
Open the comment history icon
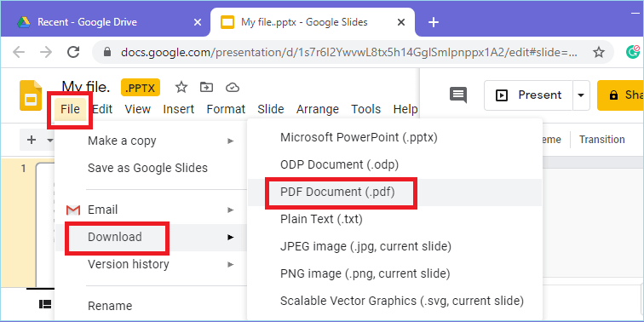(x=458, y=95)
